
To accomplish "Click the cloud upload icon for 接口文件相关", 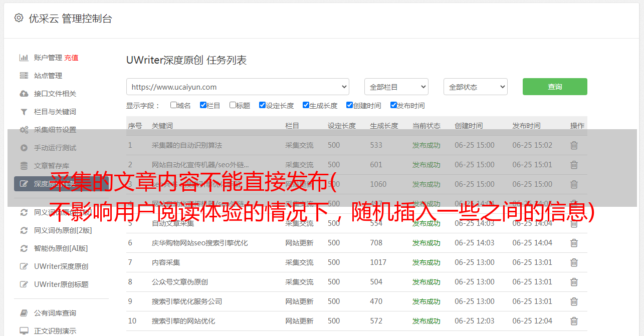I will [x=24, y=94].
